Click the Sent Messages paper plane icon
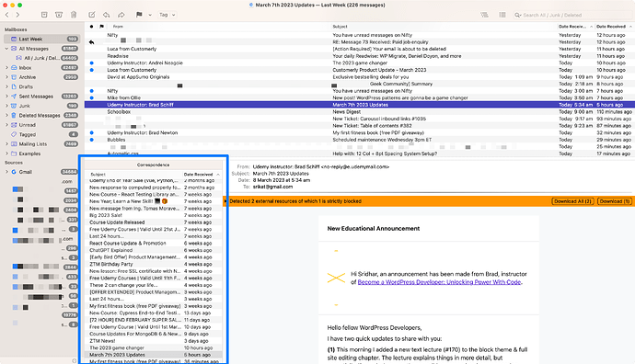 [x=14, y=97]
